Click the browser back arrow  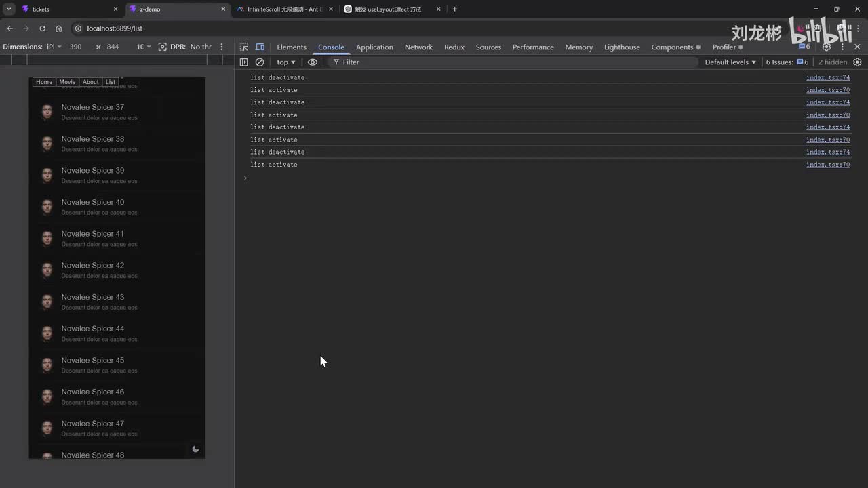tap(9, 28)
